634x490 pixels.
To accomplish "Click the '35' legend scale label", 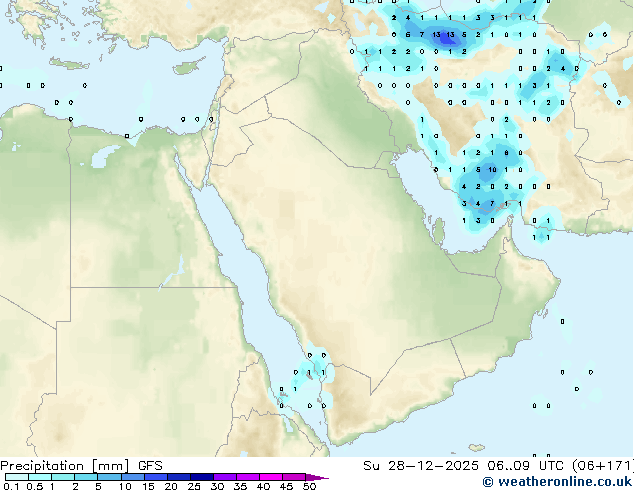I will coord(240,486).
